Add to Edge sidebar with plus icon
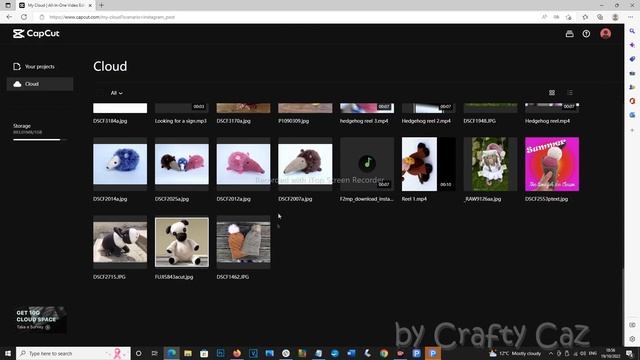640x360 pixels. click(x=632, y=130)
